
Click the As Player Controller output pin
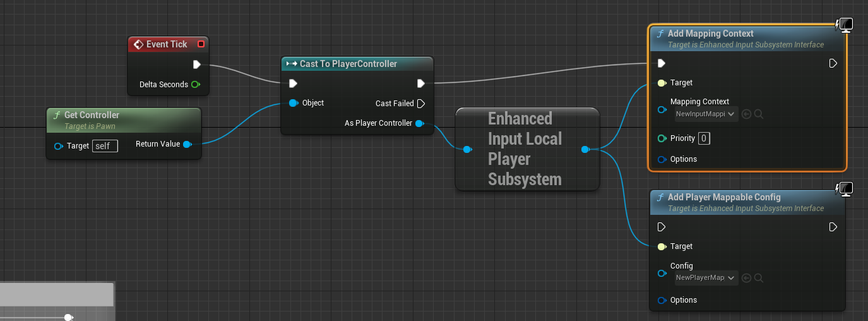419,123
